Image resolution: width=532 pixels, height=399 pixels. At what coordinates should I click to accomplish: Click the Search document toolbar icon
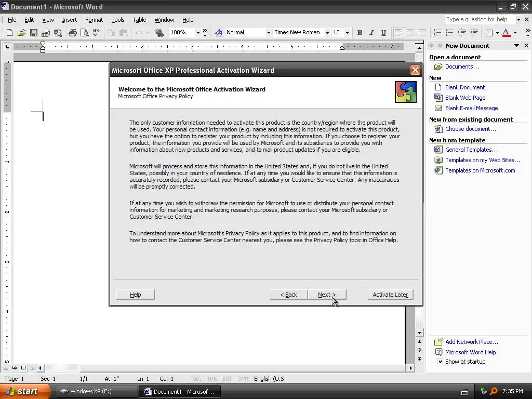58,33
